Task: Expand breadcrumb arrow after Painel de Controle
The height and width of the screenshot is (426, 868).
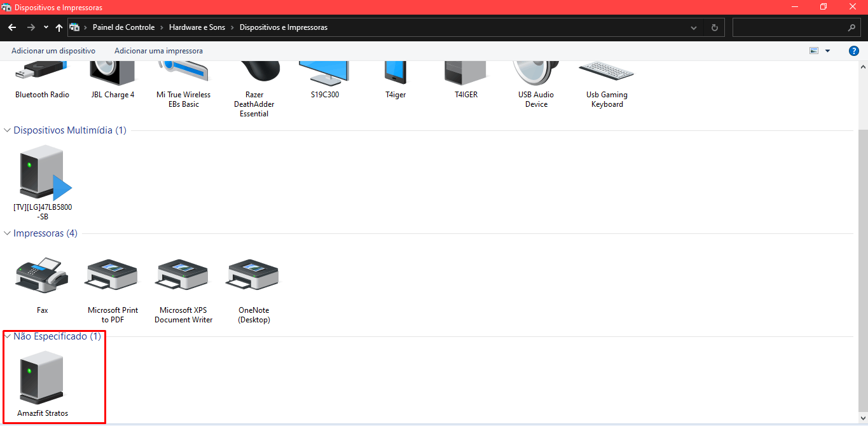Action: tap(162, 27)
